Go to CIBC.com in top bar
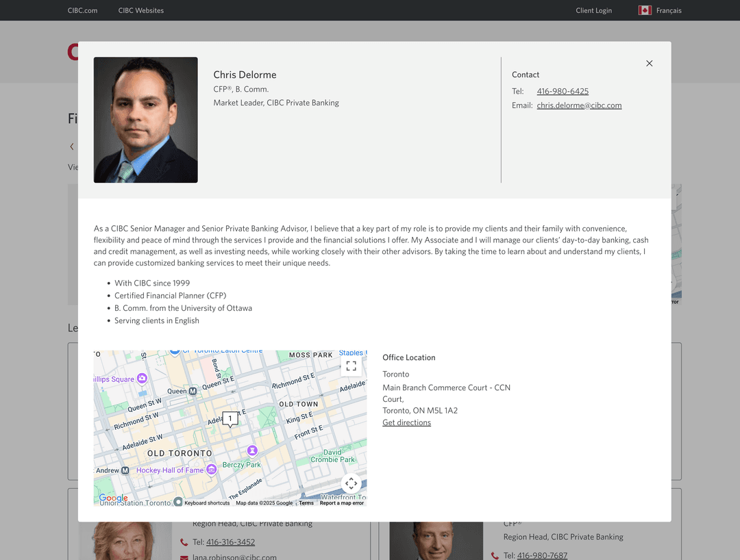Image resolution: width=740 pixels, height=560 pixels. 83,10
